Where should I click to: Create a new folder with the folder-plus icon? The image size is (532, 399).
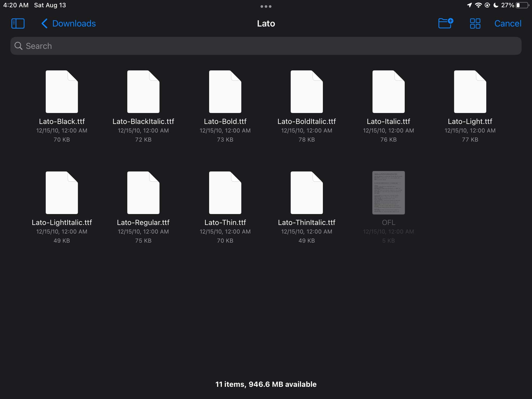click(x=445, y=23)
